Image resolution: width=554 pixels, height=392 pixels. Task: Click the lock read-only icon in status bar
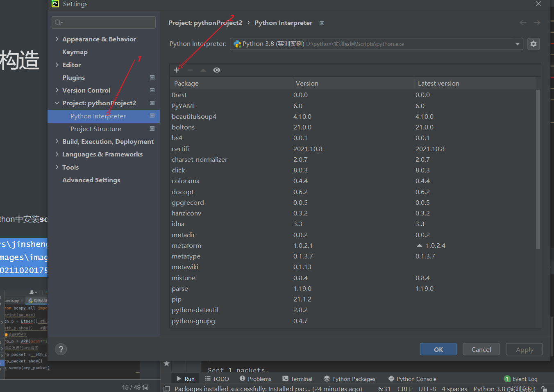tap(544, 389)
